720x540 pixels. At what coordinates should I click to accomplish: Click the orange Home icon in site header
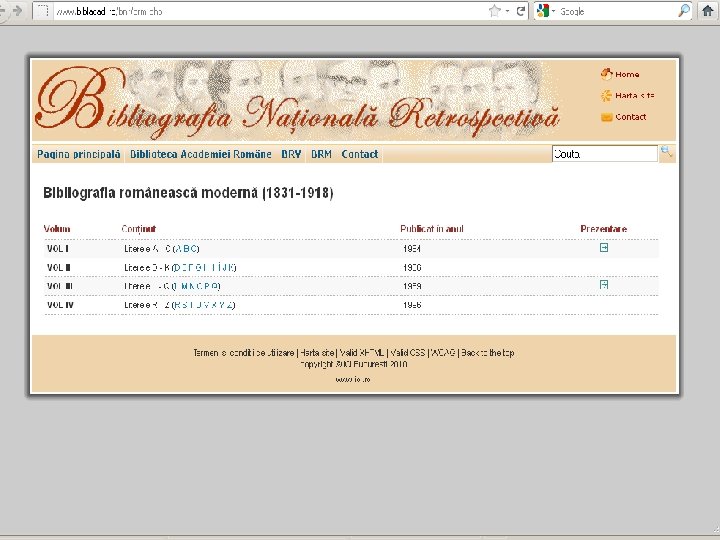click(x=607, y=74)
